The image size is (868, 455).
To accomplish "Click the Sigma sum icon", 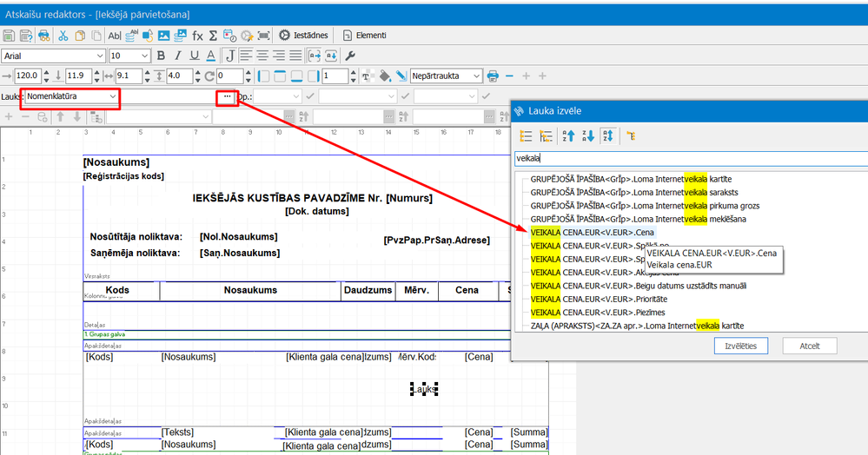I will point(214,36).
